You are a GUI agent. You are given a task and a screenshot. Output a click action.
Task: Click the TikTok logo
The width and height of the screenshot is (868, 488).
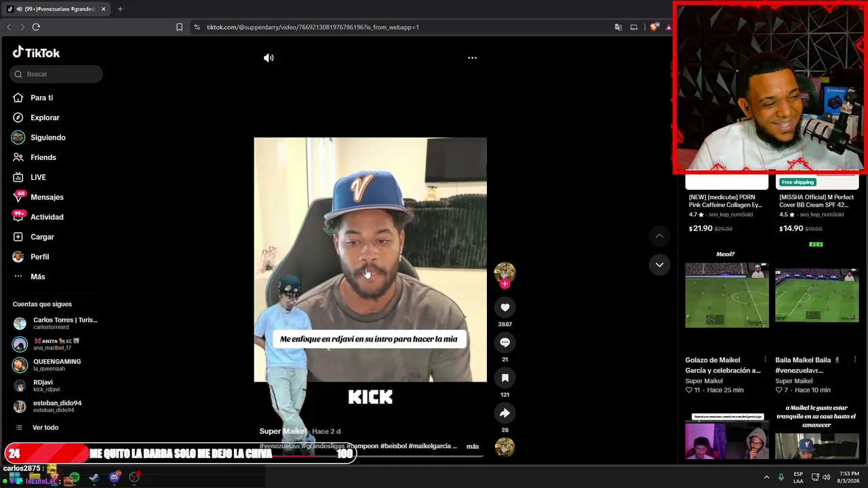[x=37, y=53]
